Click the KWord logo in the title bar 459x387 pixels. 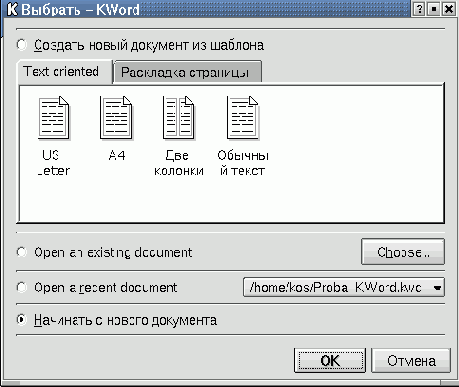click(12, 9)
